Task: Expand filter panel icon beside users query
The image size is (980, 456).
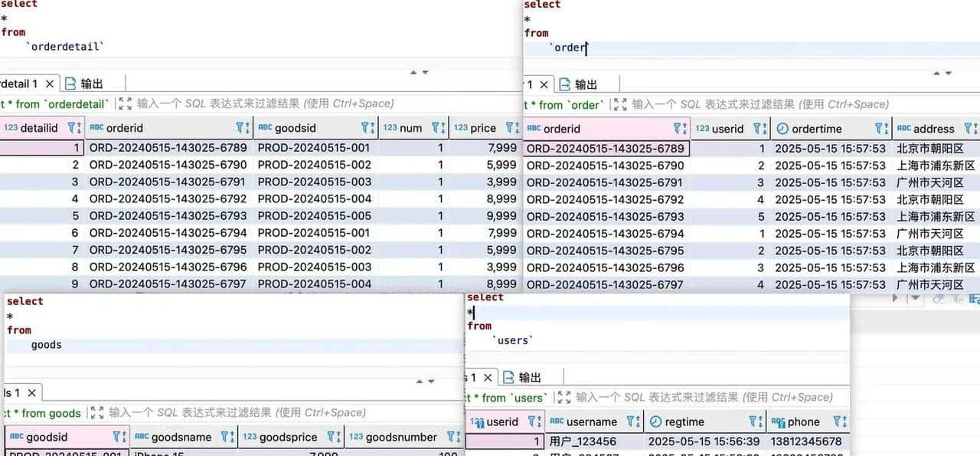Action: pyautogui.click(x=564, y=397)
